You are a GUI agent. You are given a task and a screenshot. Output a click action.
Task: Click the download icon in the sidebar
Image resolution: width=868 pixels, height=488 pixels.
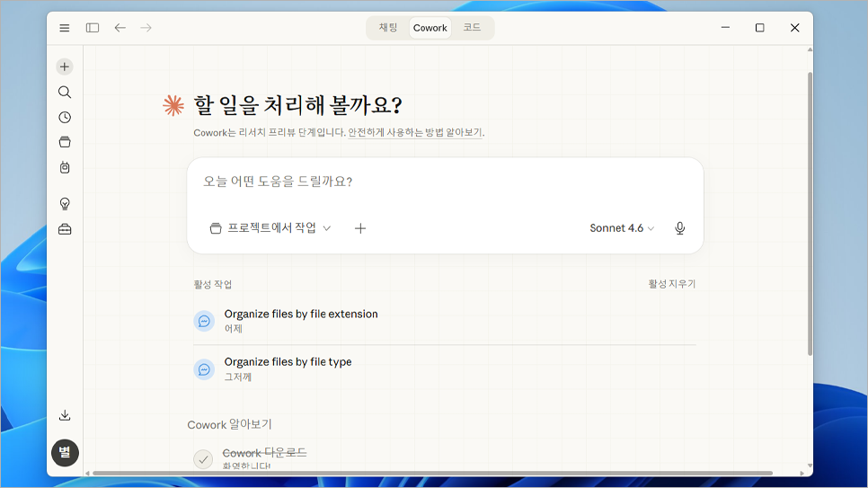point(65,415)
